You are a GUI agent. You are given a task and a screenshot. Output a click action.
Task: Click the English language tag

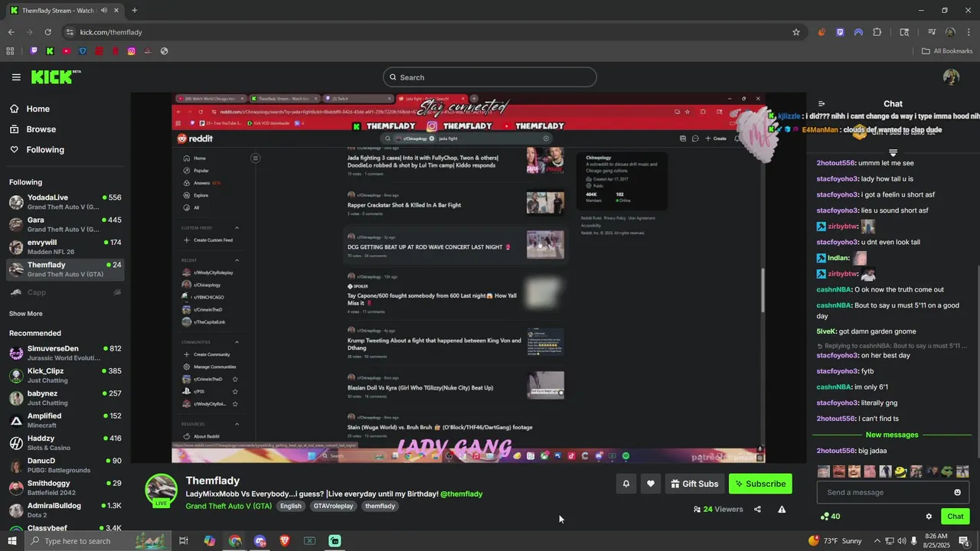pyautogui.click(x=291, y=506)
